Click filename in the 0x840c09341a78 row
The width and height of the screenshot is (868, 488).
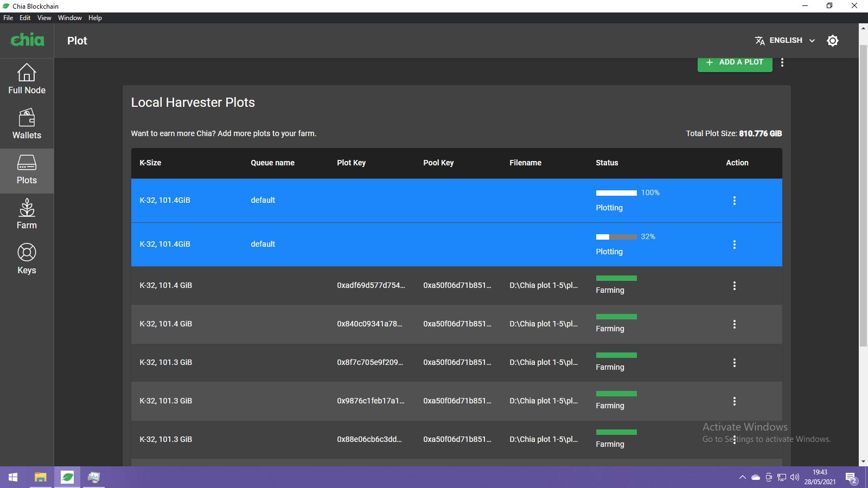544,324
